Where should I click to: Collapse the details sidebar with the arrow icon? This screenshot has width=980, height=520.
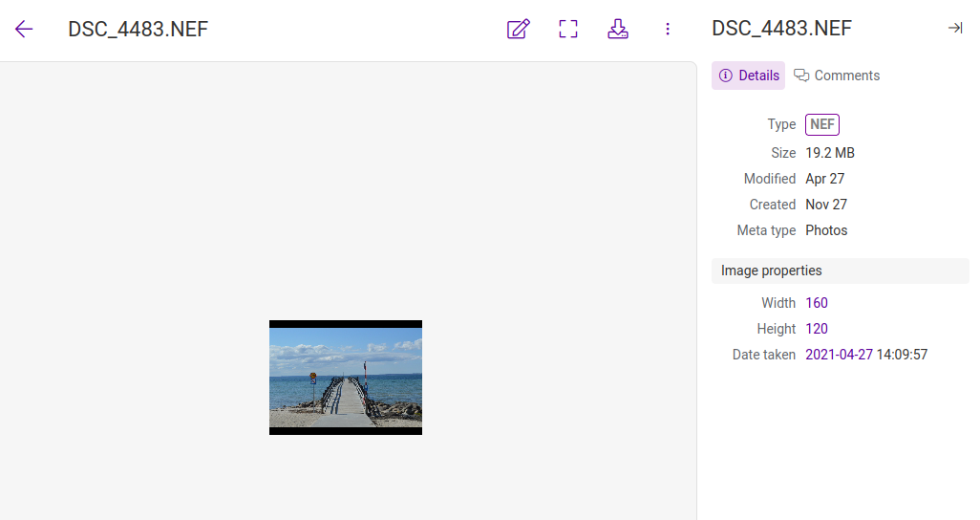coord(955,28)
